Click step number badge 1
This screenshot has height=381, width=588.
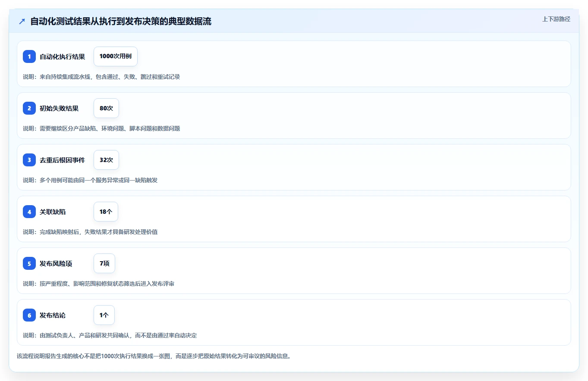[29, 56]
